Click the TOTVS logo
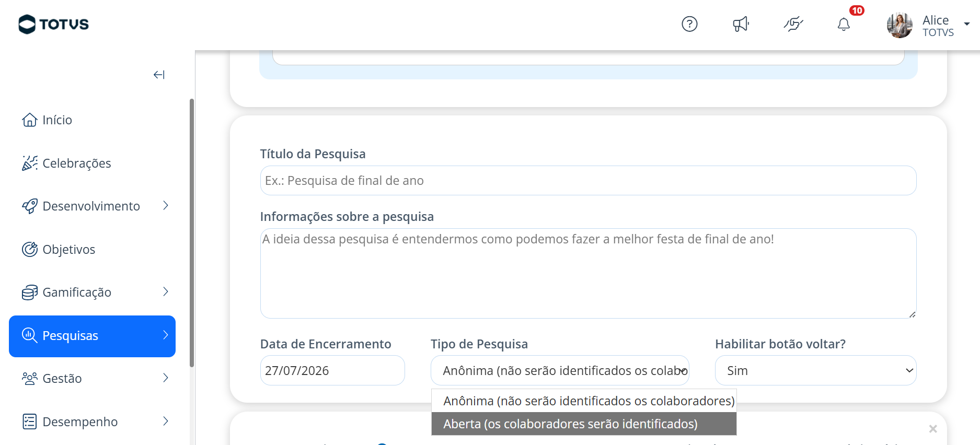980x445 pixels. (53, 24)
